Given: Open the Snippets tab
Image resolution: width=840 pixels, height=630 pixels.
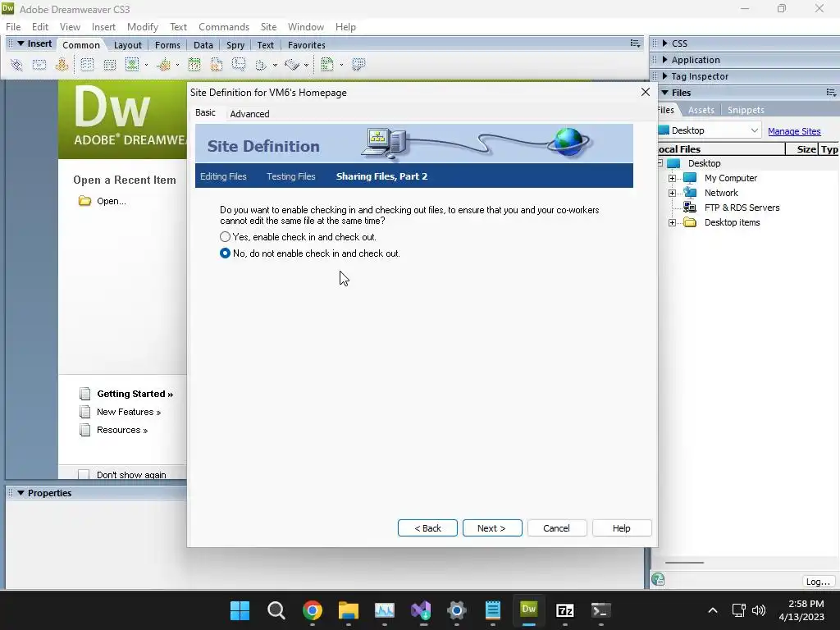Looking at the screenshot, I should pyautogui.click(x=746, y=110).
